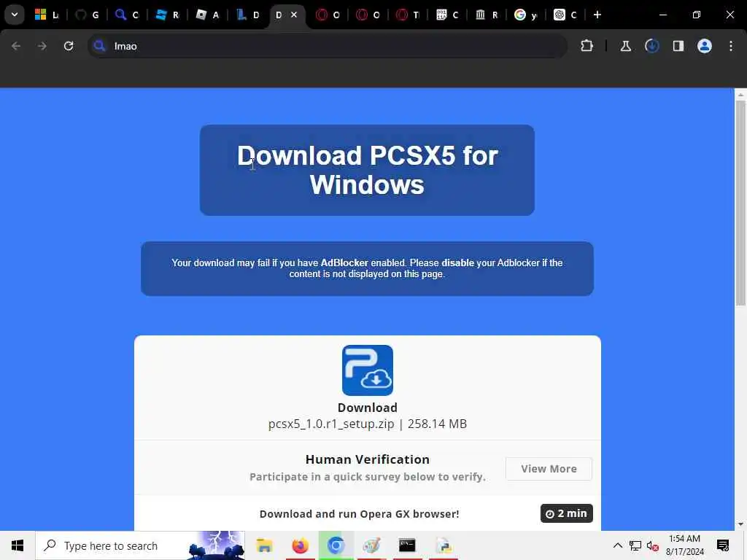Viewport: 747px width, 560px height.
Task: Minimize the Chrome window
Action: click(662, 15)
